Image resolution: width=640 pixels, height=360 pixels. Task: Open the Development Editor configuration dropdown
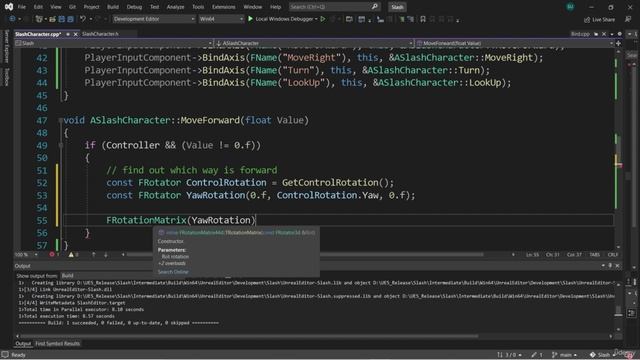(153, 19)
